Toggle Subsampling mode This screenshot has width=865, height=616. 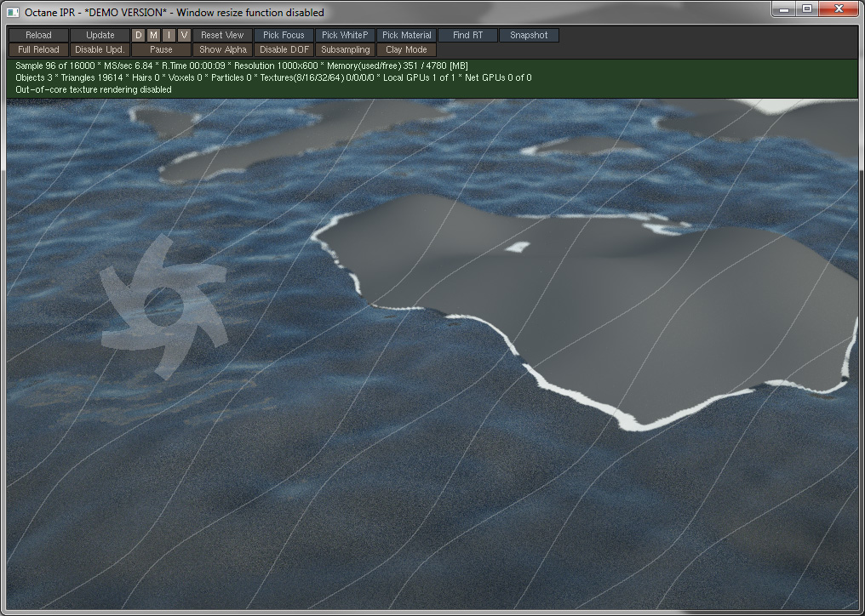click(345, 49)
